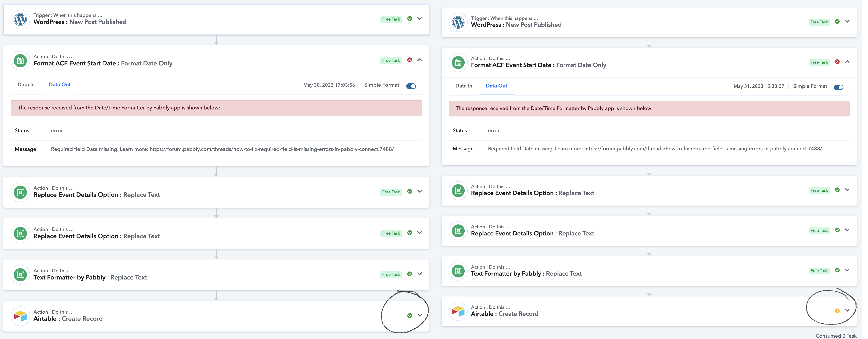Click green success icon on right WordPress trigger
This screenshot has width=868, height=339.
[x=837, y=22]
